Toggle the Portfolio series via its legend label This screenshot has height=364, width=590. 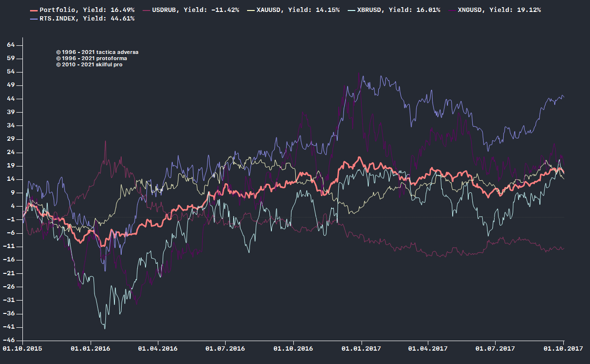[x=87, y=10]
